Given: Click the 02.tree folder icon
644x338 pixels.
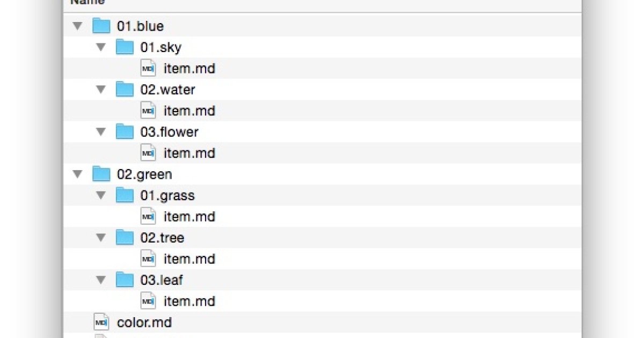Looking at the screenshot, I should [125, 237].
